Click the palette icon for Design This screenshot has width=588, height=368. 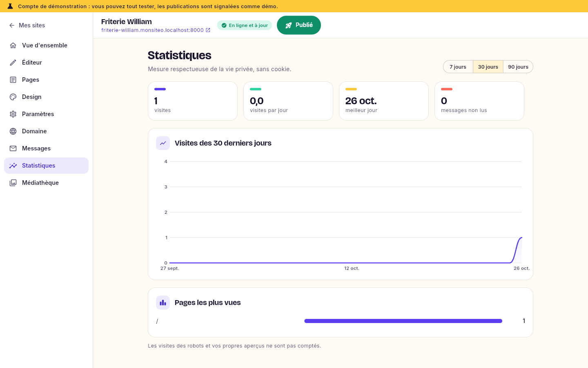click(x=13, y=97)
